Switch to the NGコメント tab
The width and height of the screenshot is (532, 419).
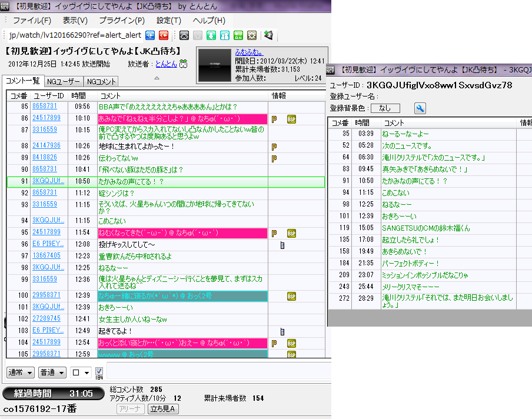click(x=101, y=81)
